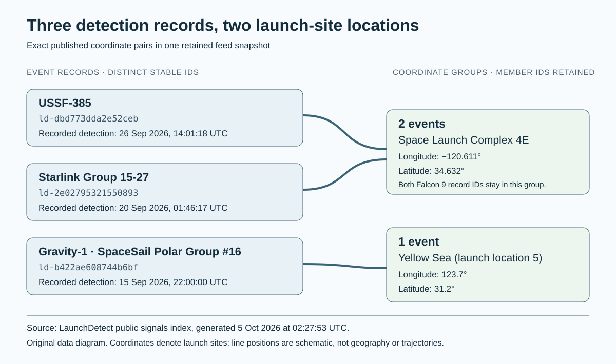Image resolution: width=616 pixels, height=364 pixels.
Task: Click the subtitle "Exact published coordinate pairs in one retained feed snapshot"
Action: (148, 45)
